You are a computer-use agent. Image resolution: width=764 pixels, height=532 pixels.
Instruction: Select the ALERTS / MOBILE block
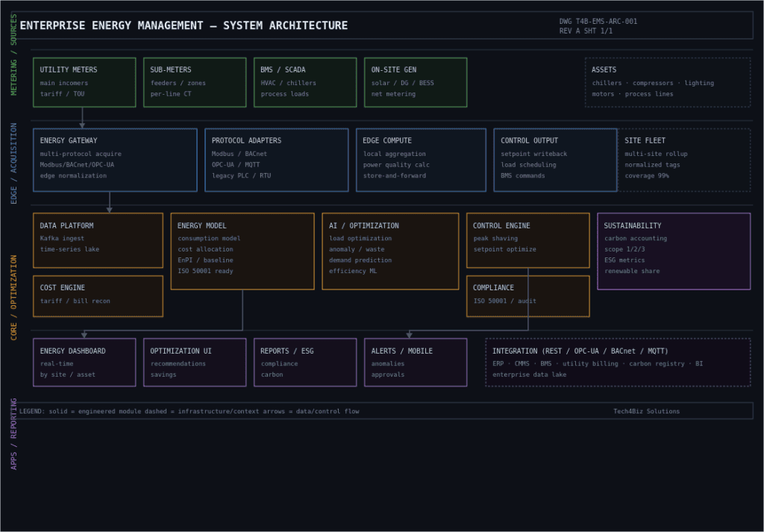[x=416, y=363]
